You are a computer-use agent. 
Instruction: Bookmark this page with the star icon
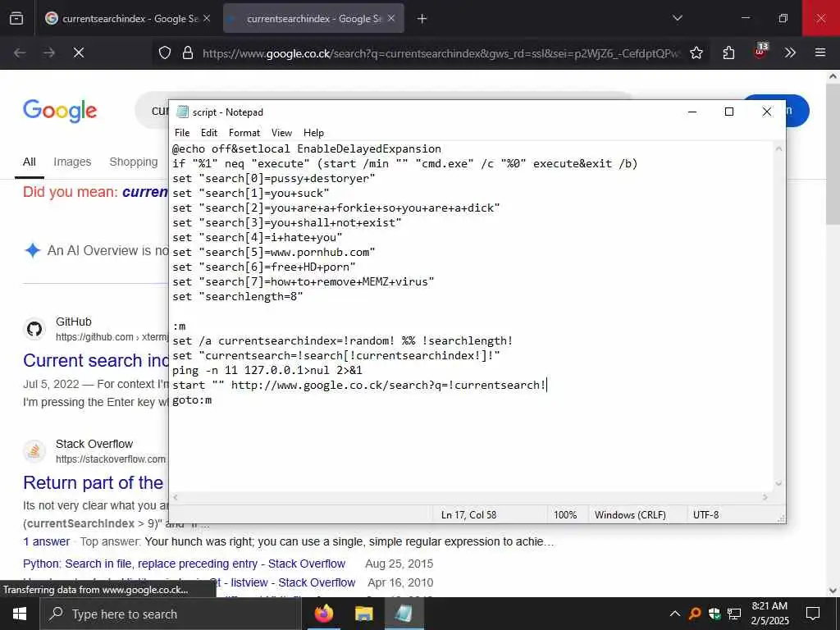696,52
